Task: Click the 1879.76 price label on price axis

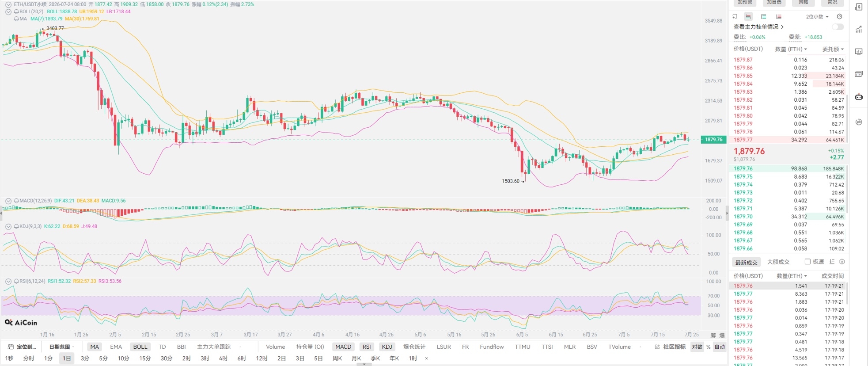Action: 713,140
